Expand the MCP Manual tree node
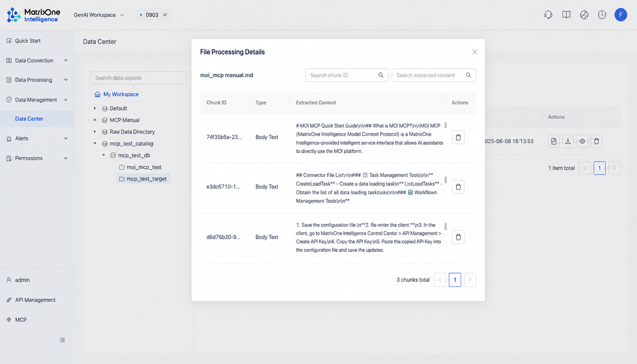This screenshot has width=637, height=364. 95,120
